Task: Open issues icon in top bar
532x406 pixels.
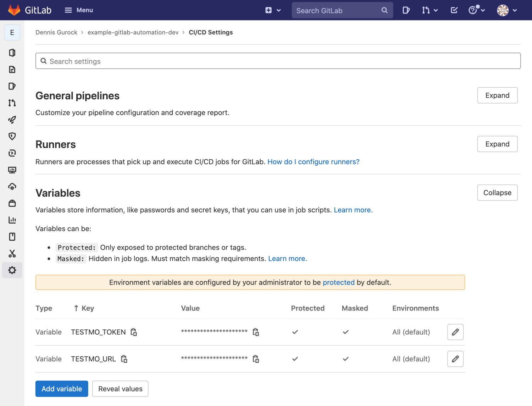Action: tap(406, 10)
